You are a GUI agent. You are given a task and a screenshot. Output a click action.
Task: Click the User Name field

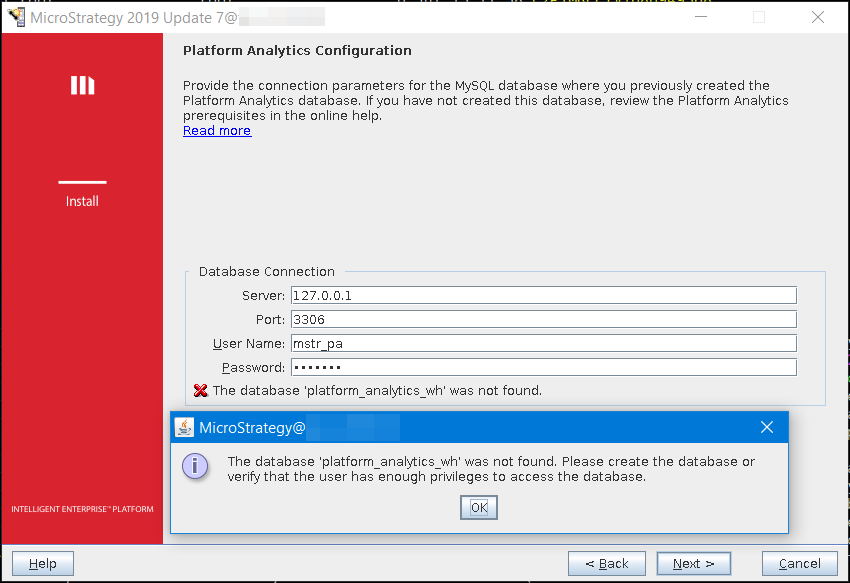[x=544, y=343]
